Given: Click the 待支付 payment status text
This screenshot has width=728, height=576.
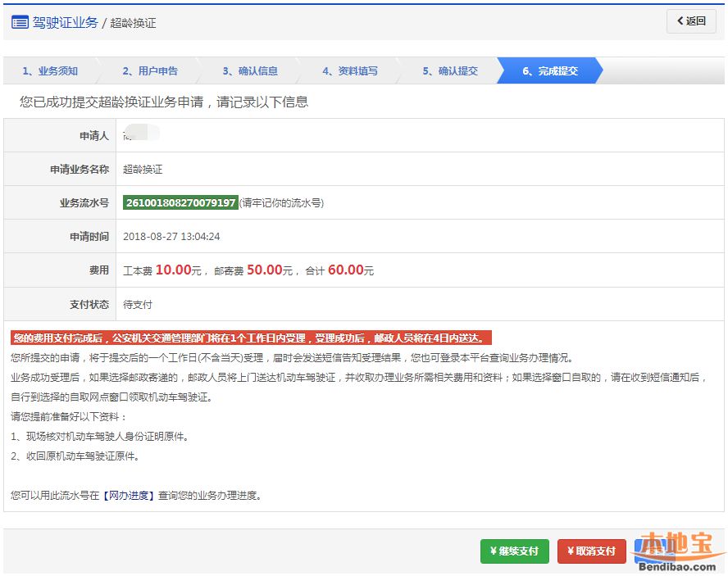Looking at the screenshot, I should [138, 304].
